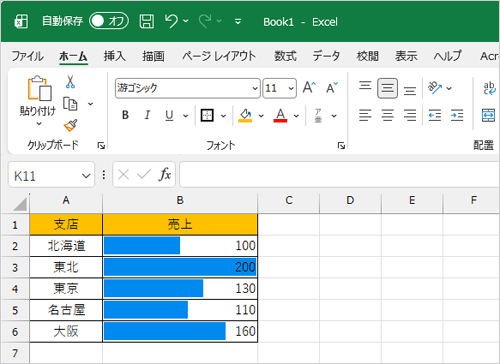
Task: Open the fill color dropdown arrow
Action: point(261,116)
